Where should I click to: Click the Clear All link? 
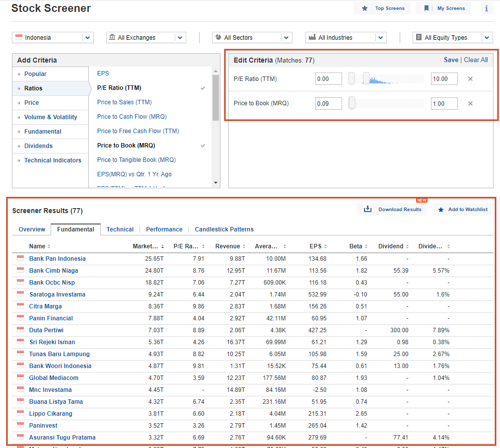pyautogui.click(x=476, y=60)
